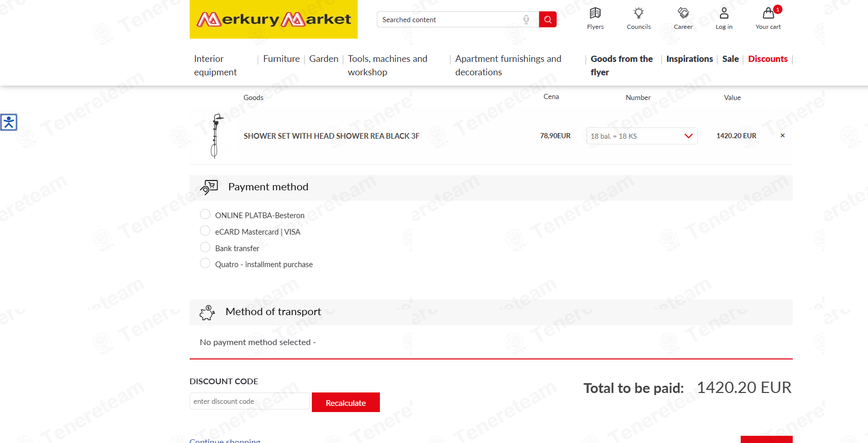Image resolution: width=868 pixels, height=443 pixels.
Task: Choose Quatro installment purchase option
Action: click(205, 263)
